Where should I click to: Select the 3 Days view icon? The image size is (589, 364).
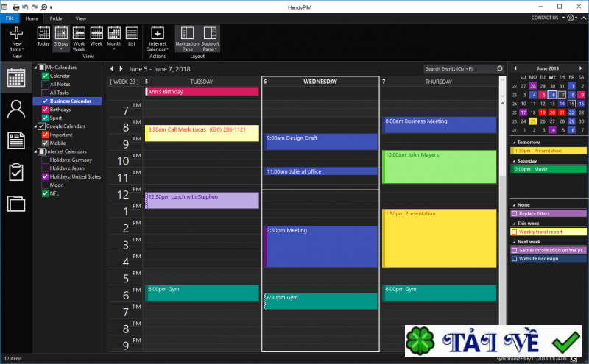[x=61, y=33]
